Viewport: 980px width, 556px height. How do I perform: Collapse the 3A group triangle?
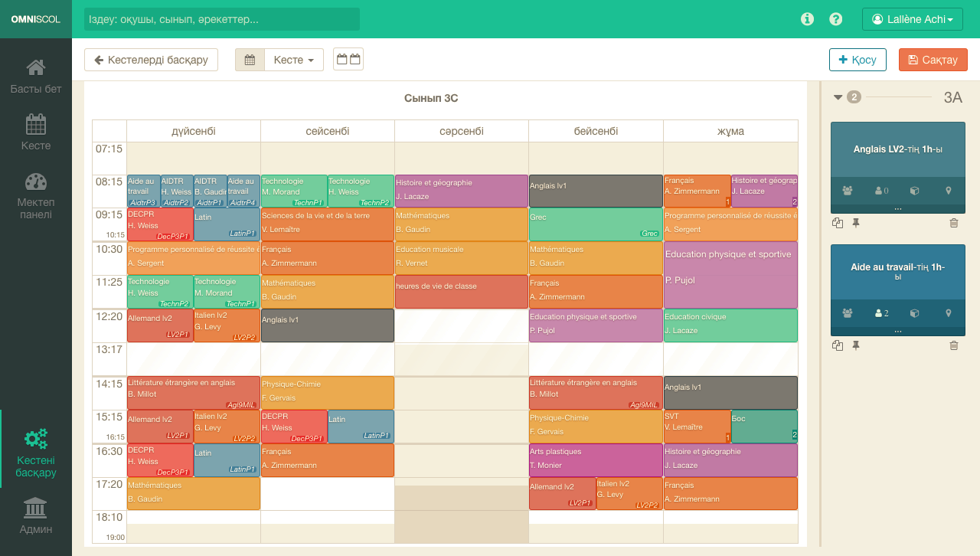coord(838,97)
